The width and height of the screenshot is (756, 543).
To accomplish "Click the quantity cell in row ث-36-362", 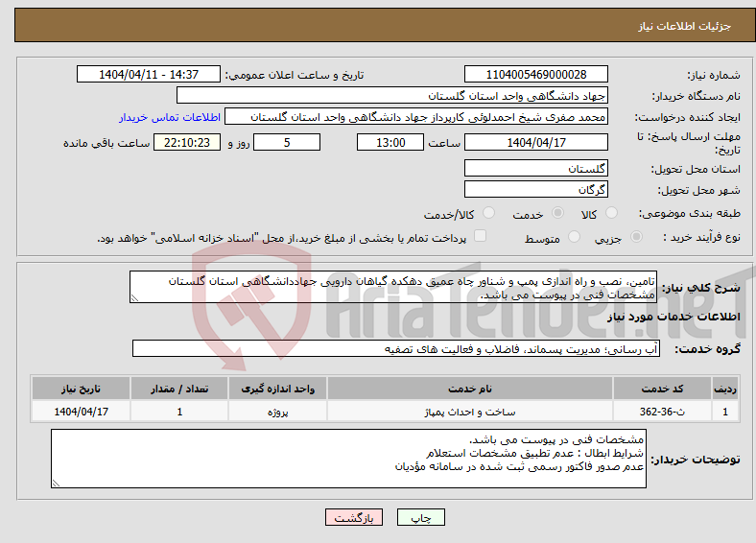I will click(x=179, y=412).
